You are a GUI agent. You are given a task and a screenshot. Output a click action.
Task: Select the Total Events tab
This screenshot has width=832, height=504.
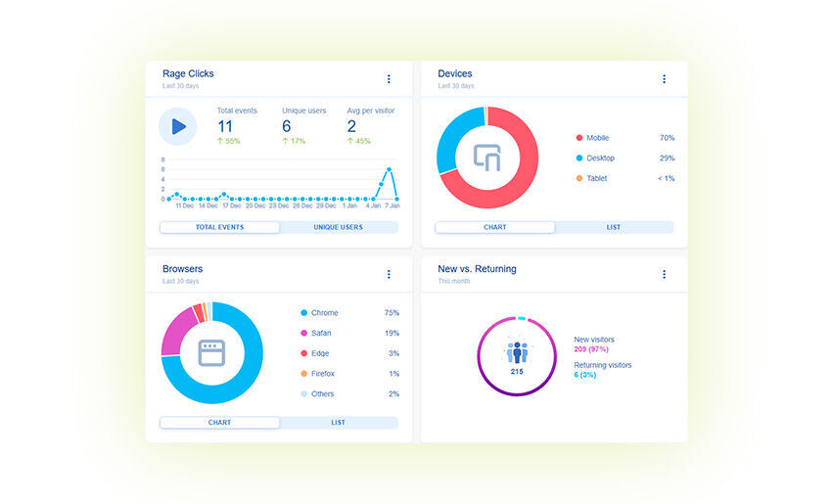click(220, 227)
